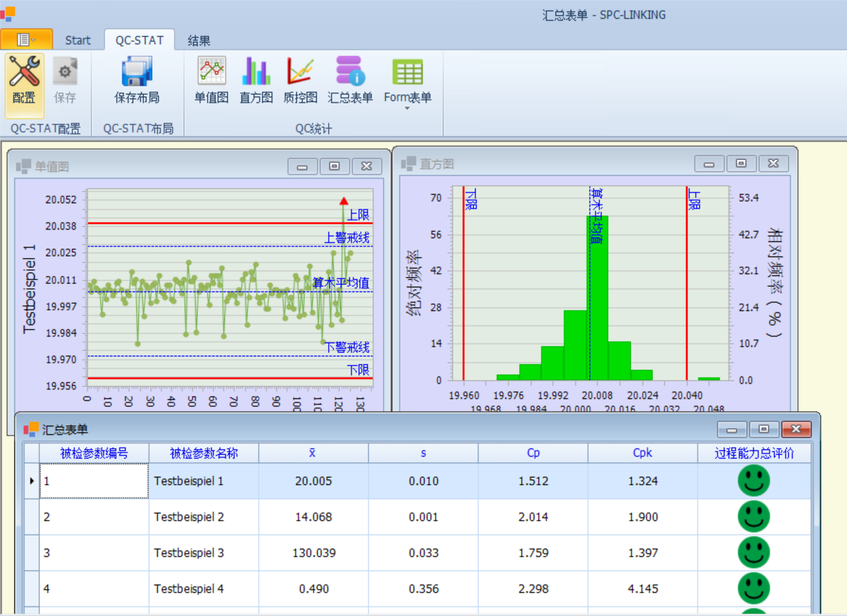Viewport: 847px width, 616px height.
Task: Maximize the 直方图 histogram window
Action: pyautogui.click(x=741, y=163)
